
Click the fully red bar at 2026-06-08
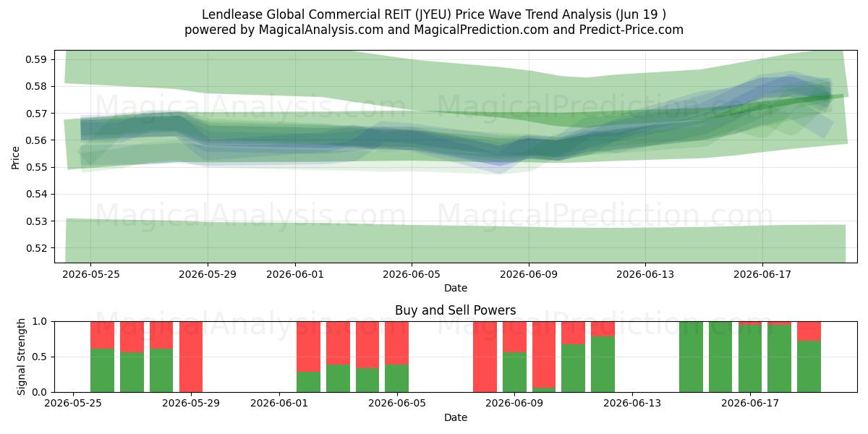(485, 357)
